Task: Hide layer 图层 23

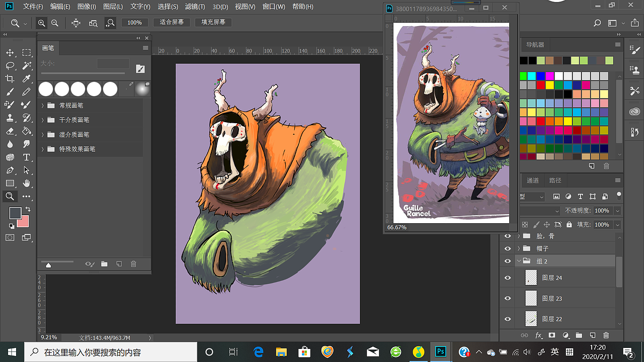Action: [508, 298]
